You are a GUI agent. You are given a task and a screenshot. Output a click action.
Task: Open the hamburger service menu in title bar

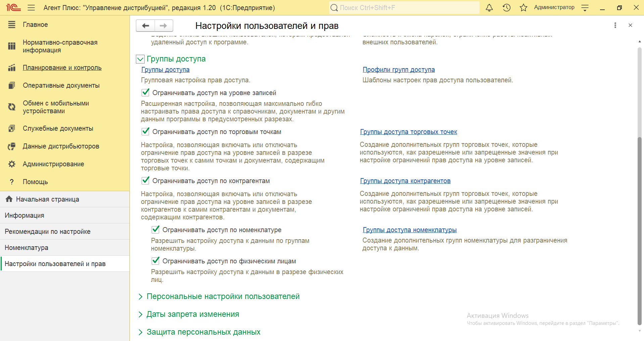31,7
